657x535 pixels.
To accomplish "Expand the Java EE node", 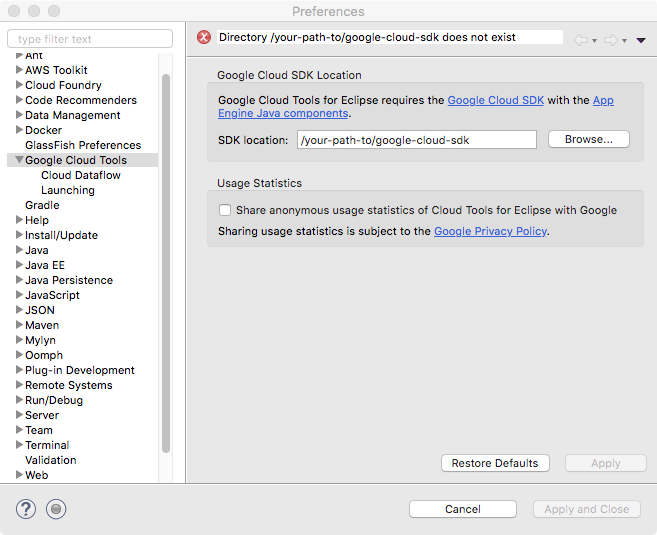I will coord(19,265).
